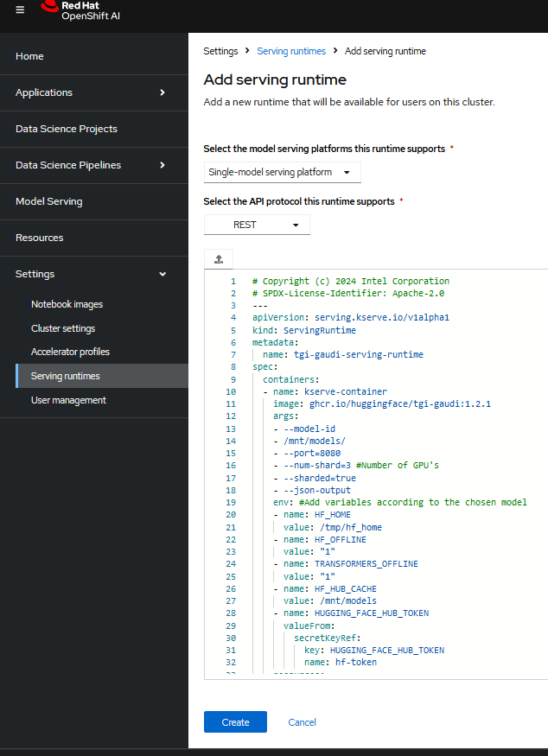Click Serving runtimes breadcrumb link
Image resolution: width=548 pixels, height=756 pixels.
point(291,51)
